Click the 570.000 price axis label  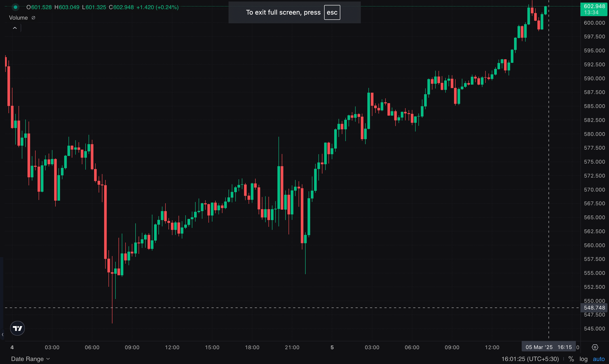pos(594,189)
